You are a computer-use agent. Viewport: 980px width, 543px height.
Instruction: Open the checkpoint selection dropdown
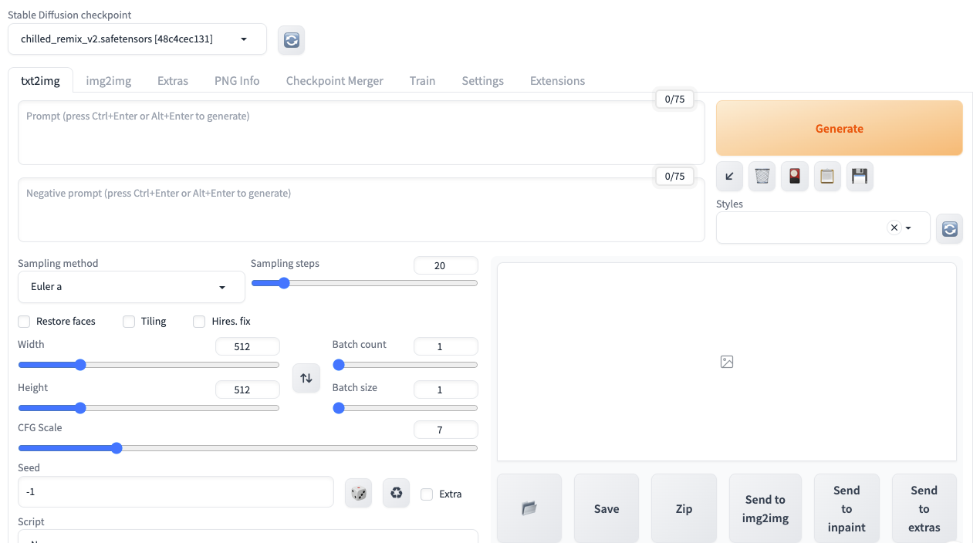pos(242,39)
